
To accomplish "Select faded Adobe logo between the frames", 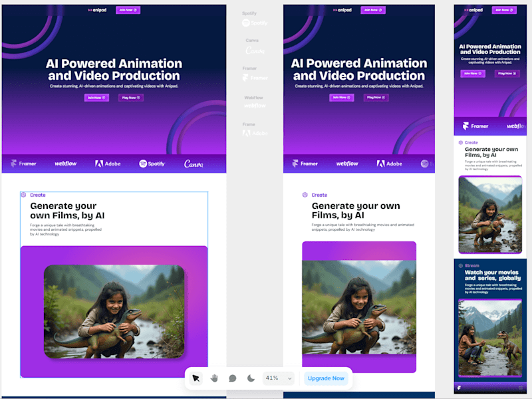I will 255,134.
